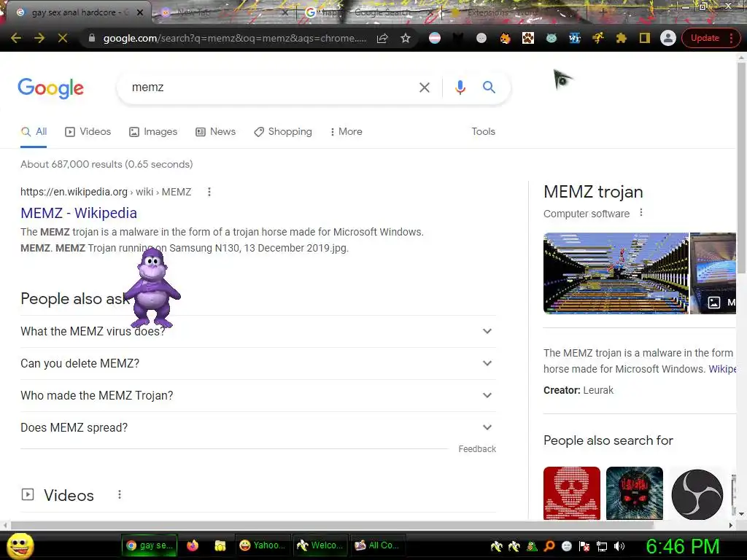Open the Extensions puzzle piece menu

(622, 38)
